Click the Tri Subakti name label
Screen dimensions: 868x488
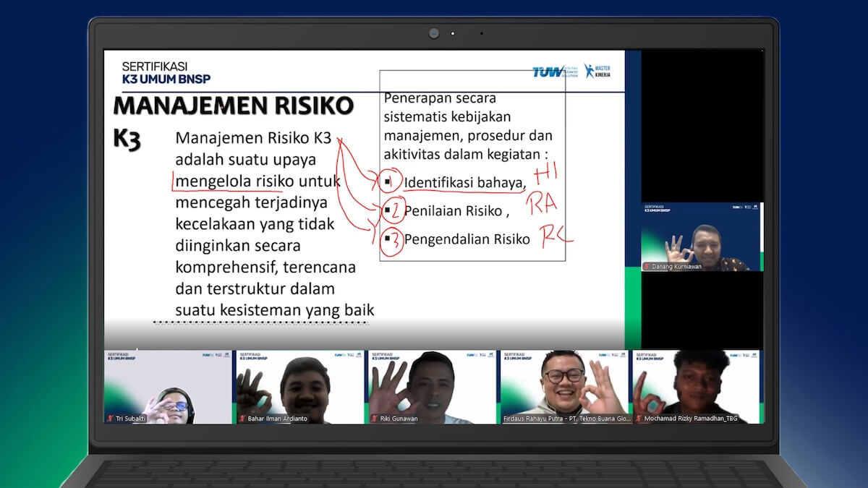click(132, 419)
